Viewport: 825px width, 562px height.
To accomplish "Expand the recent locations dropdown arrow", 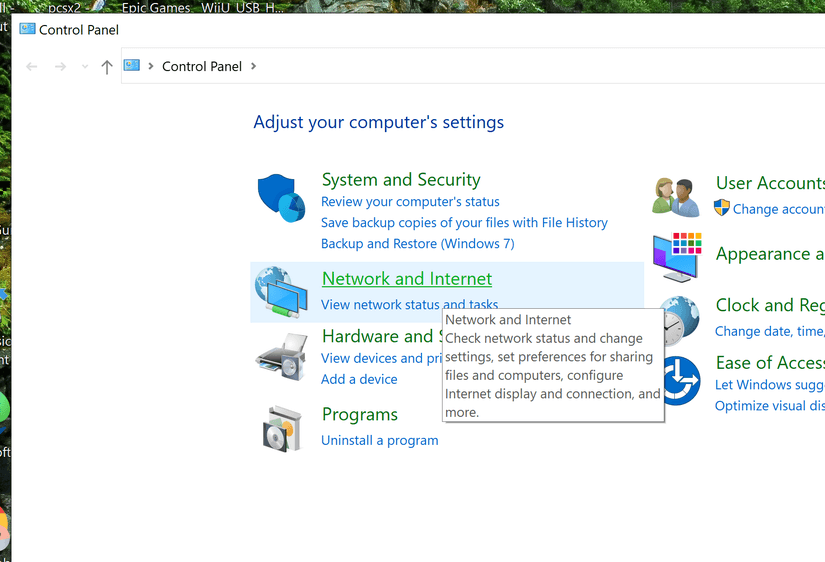I will tap(84, 67).
